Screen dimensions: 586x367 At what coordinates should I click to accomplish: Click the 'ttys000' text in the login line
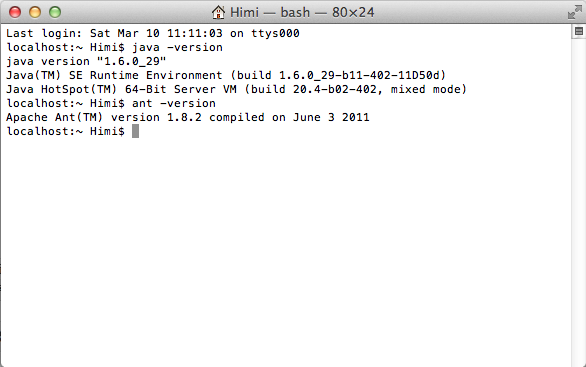click(x=275, y=33)
